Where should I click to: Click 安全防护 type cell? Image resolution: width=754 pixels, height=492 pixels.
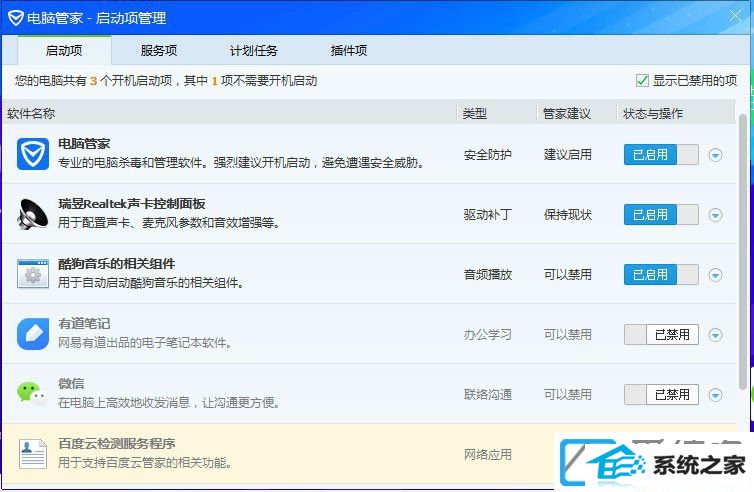488,155
